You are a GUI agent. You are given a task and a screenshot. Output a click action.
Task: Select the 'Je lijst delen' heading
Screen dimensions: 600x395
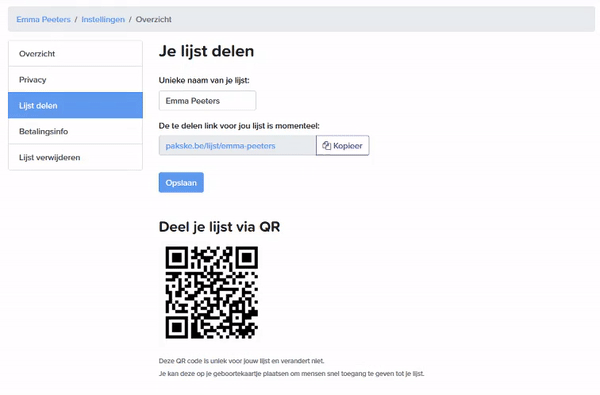click(x=206, y=51)
